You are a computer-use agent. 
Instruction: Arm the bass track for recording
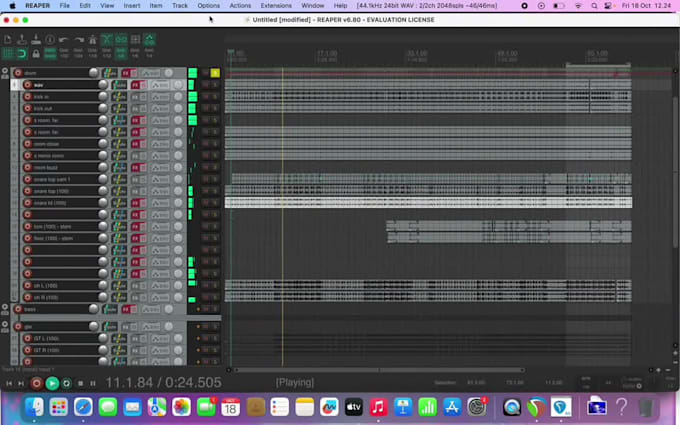coord(18,309)
